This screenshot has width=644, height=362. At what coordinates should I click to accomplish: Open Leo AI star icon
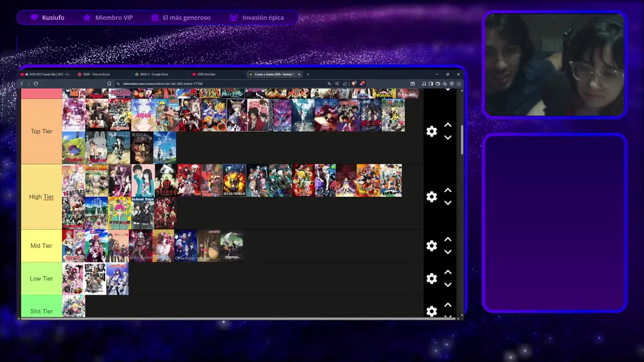click(445, 83)
